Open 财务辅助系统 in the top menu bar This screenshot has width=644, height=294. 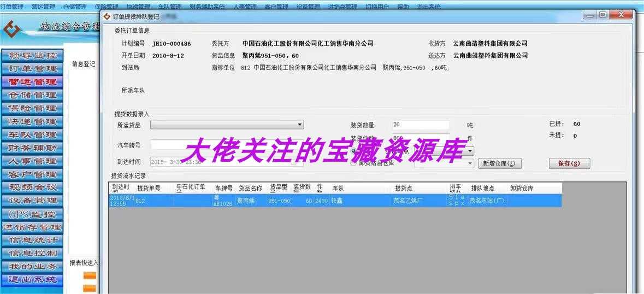point(208,7)
